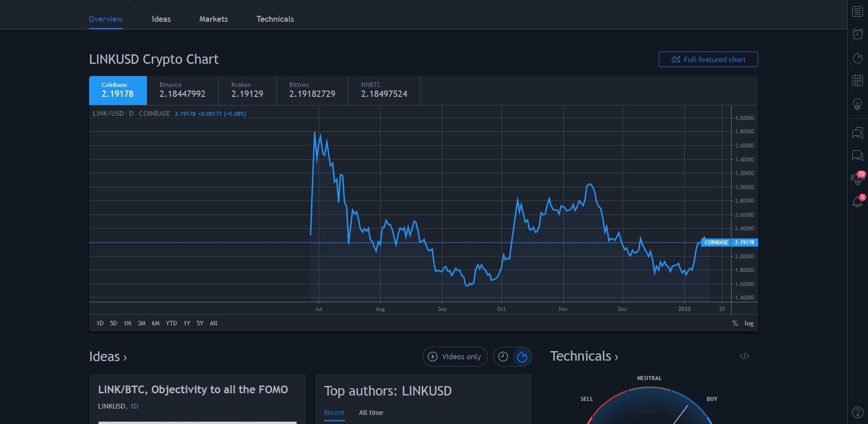Image resolution: width=868 pixels, height=424 pixels.
Task: Open idea 'LINK/BTC, Objectivity to all the FOMO'
Action: [193, 390]
